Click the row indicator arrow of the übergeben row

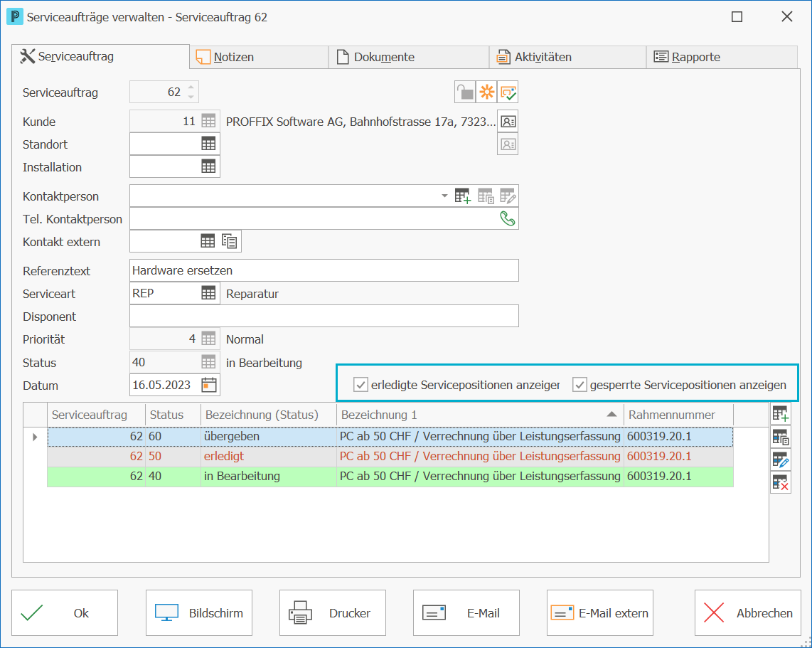(36, 437)
